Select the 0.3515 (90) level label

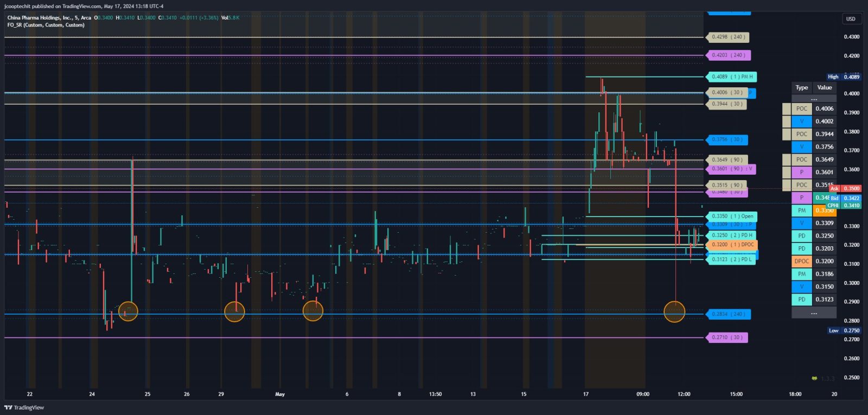(727, 186)
